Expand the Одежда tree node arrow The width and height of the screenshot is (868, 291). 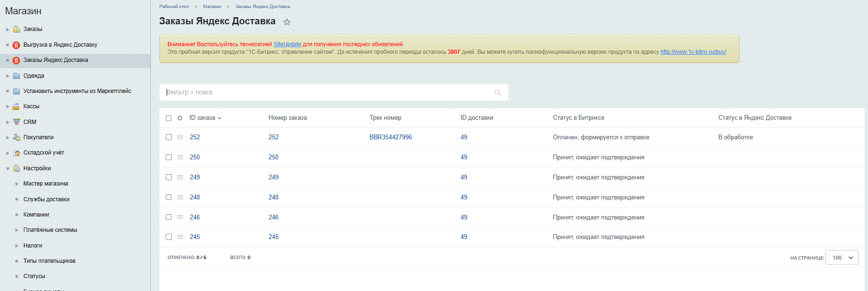[8, 76]
